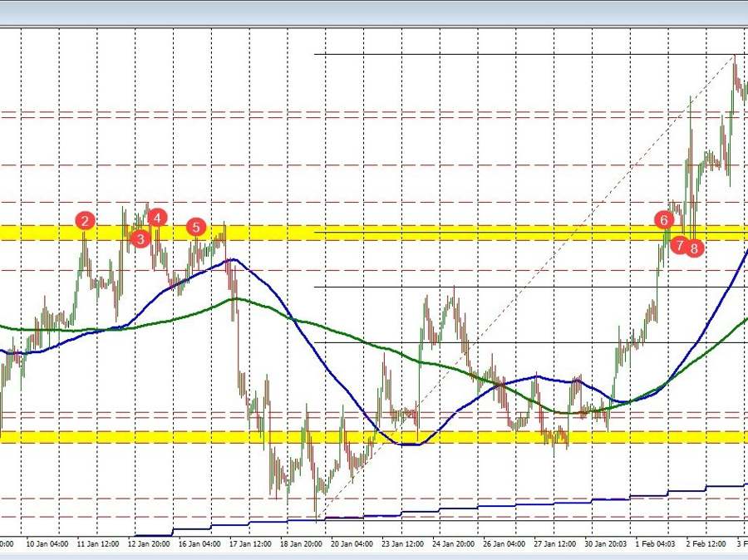The height and width of the screenshot is (560, 748).
Task: Click the chart title bar at the top
Action: [374, 12]
